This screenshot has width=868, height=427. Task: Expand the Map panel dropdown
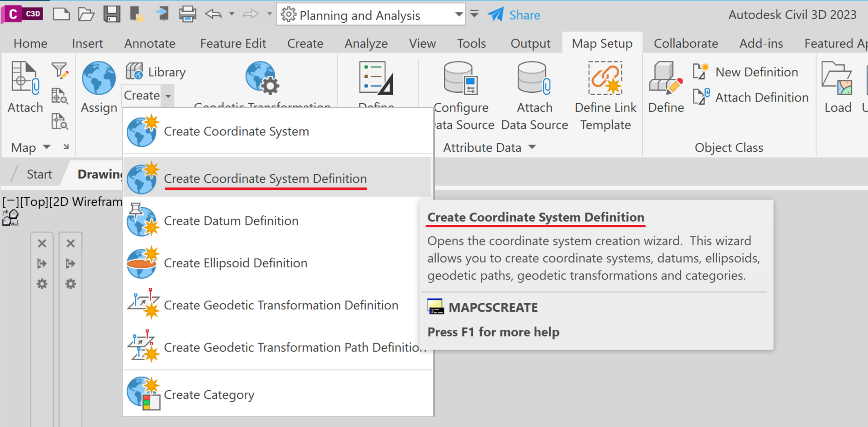[x=46, y=147]
